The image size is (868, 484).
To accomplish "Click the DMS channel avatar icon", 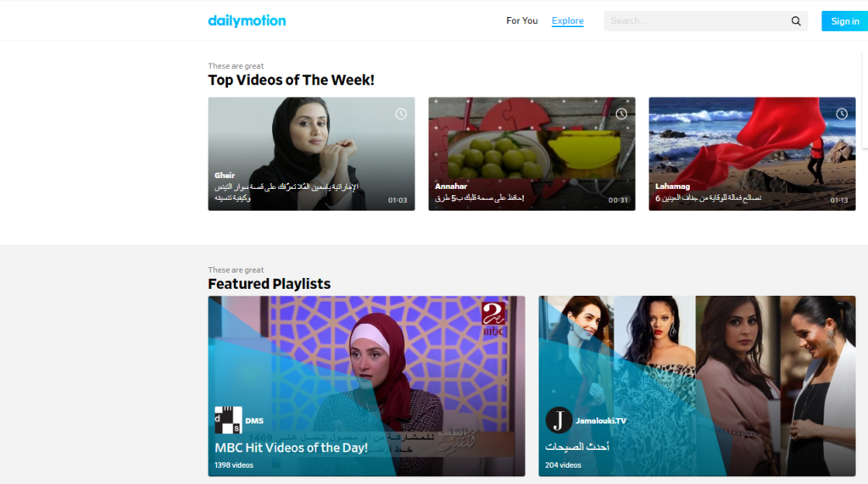I will [x=228, y=420].
